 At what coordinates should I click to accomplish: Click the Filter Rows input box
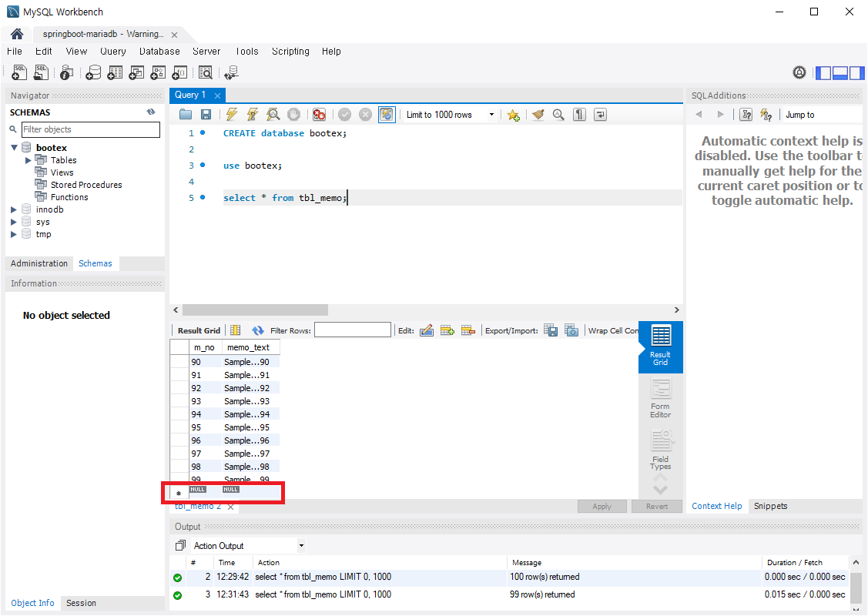pyautogui.click(x=353, y=330)
